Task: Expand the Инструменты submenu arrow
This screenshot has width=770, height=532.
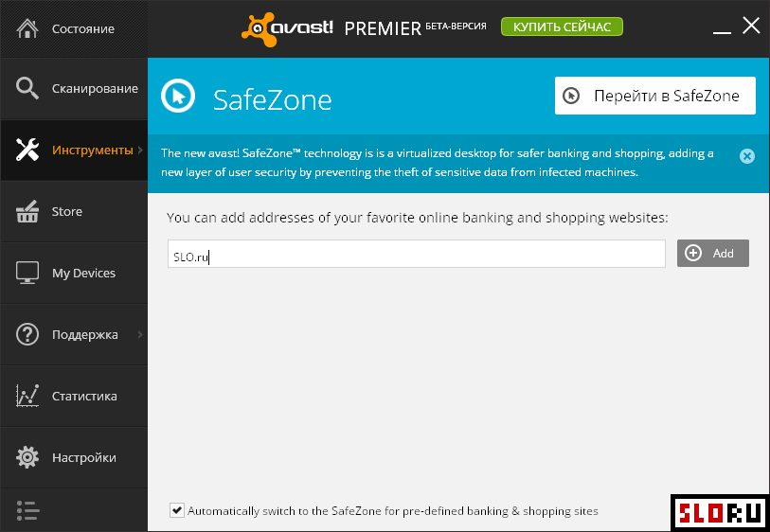Action: [x=140, y=150]
